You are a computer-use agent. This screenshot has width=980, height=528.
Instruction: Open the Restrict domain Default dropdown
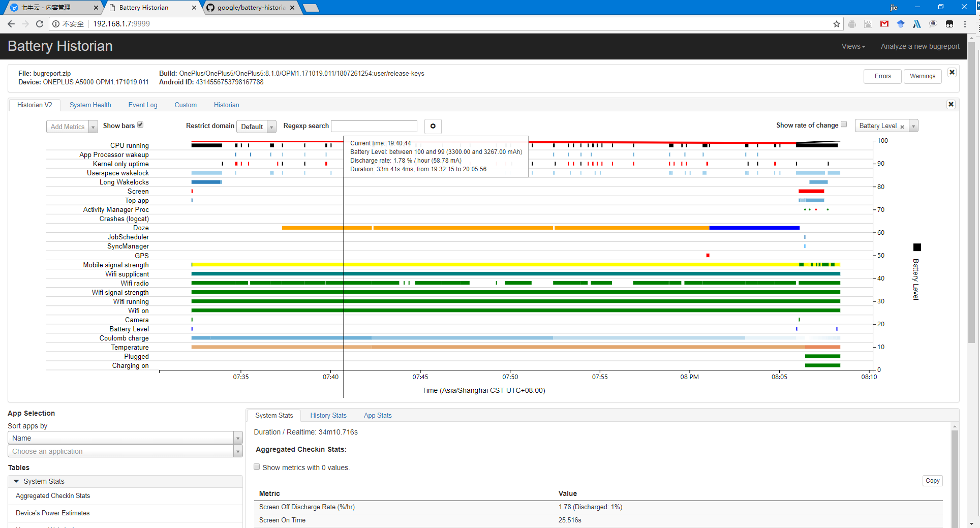point(256,127)
